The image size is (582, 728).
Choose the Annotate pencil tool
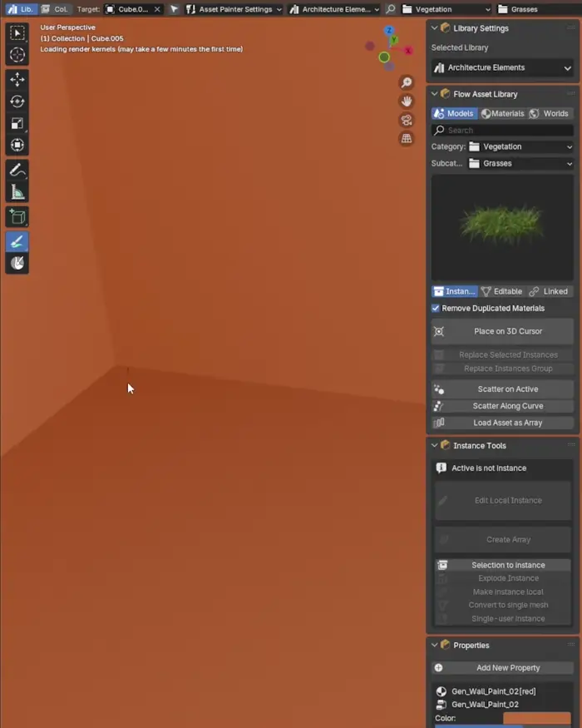[x=17, y=170]
